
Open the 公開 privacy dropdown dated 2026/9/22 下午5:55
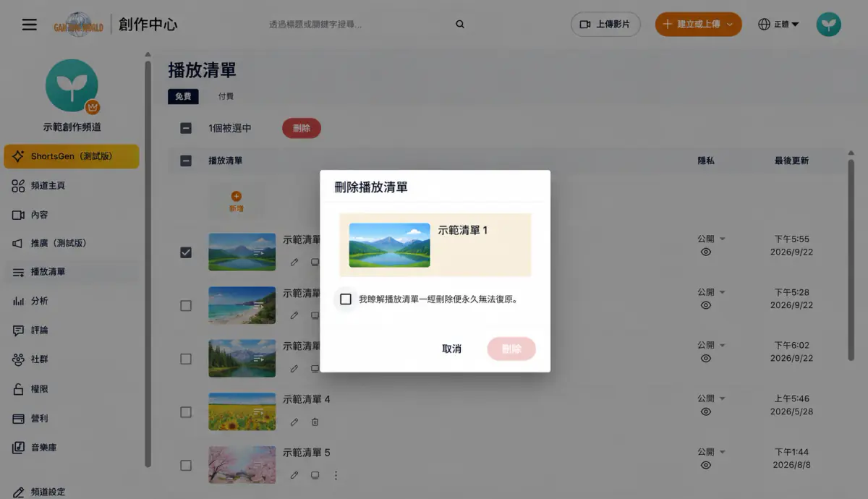point(711,239)
